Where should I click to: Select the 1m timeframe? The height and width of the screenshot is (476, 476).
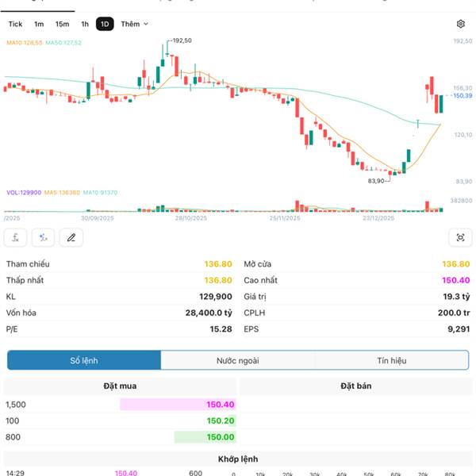tap(39, 25)
